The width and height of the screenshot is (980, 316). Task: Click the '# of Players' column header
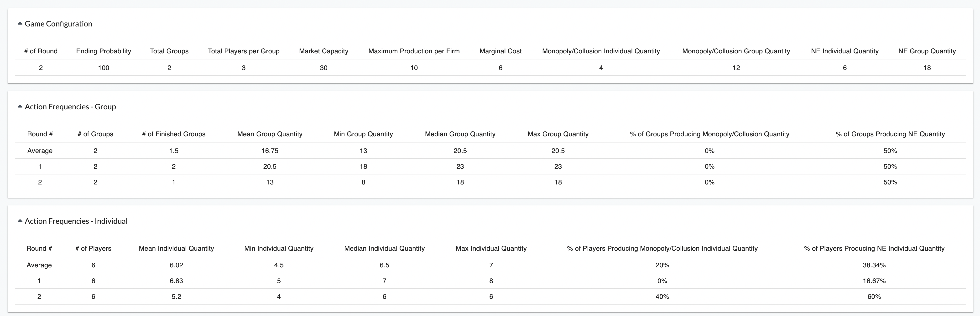[x=93, y=248]
